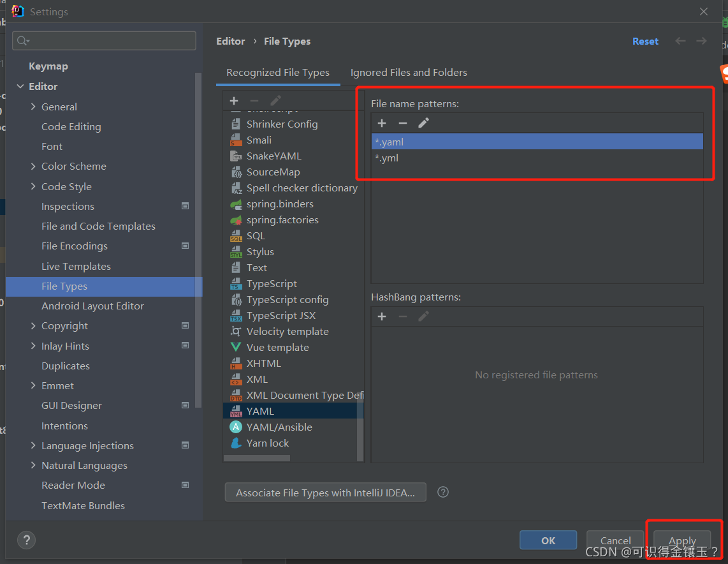
Task: Click the OK button
Action: point(548,540)
